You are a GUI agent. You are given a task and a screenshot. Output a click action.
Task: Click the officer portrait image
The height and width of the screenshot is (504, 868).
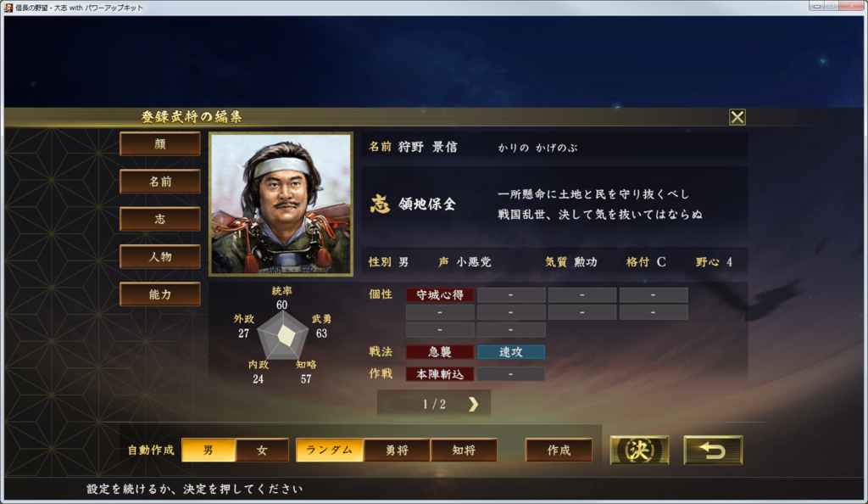click(281, 204)
